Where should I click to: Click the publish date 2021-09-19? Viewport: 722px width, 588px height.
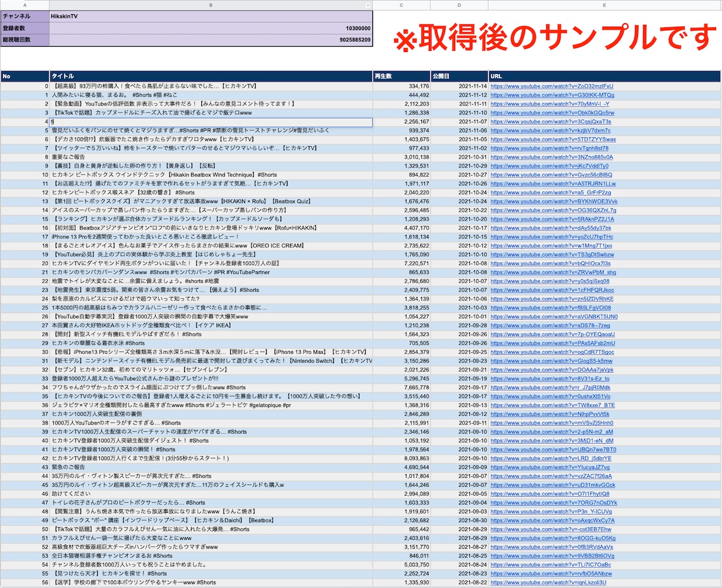[x=473, y=379]
